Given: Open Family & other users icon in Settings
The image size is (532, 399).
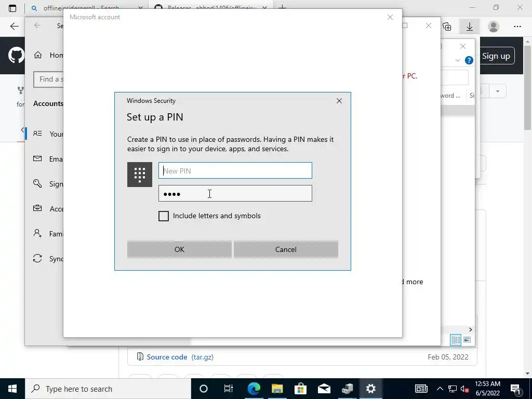Looking at the screenshot, I should [37, 233].
